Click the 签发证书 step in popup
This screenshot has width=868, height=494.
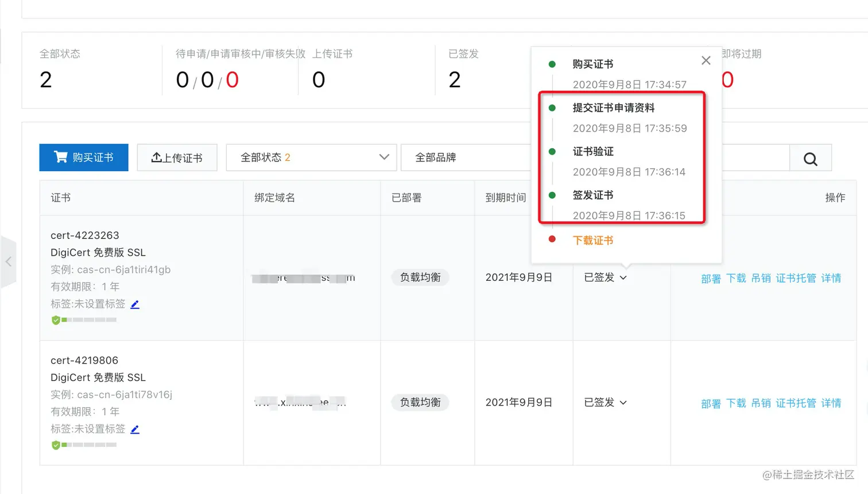pos(593,195)
